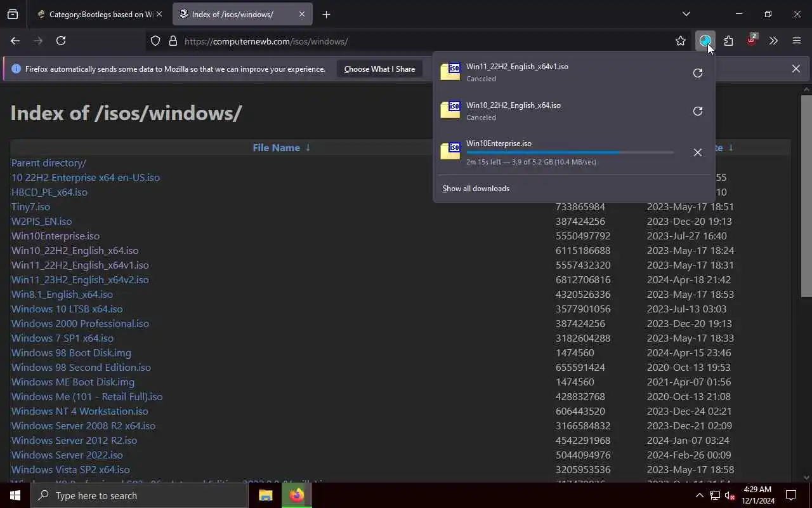Open the Action Center notifications

click(x=791, y=495)
